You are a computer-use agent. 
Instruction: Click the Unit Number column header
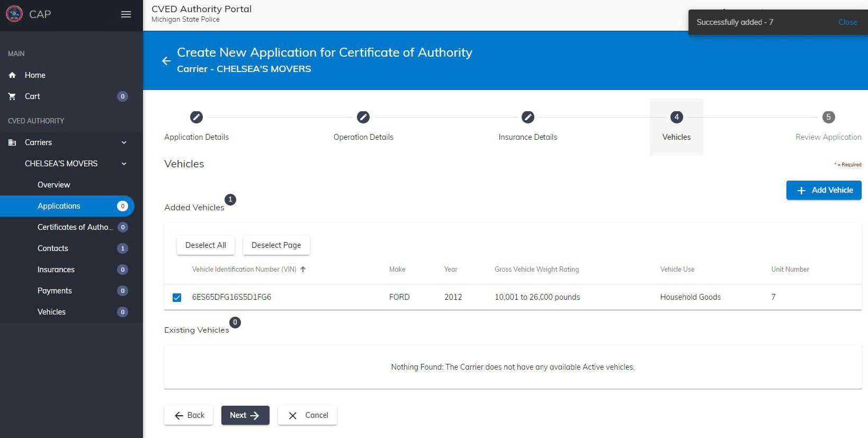click(x=790, y=269)
